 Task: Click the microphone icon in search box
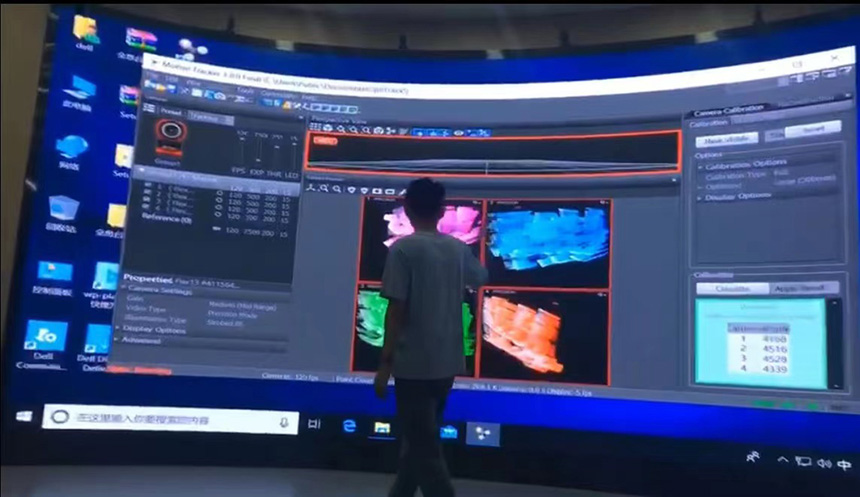(284, 422)
